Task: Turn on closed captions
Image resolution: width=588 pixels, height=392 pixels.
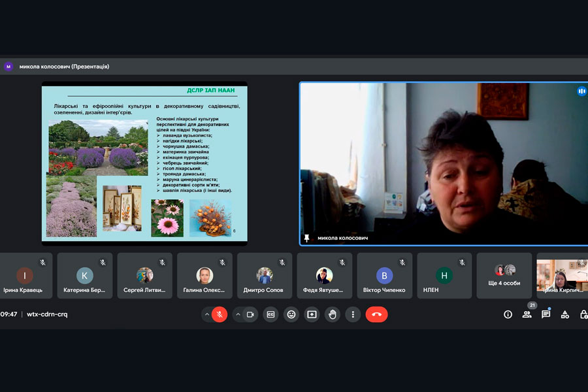Action: 270,314
